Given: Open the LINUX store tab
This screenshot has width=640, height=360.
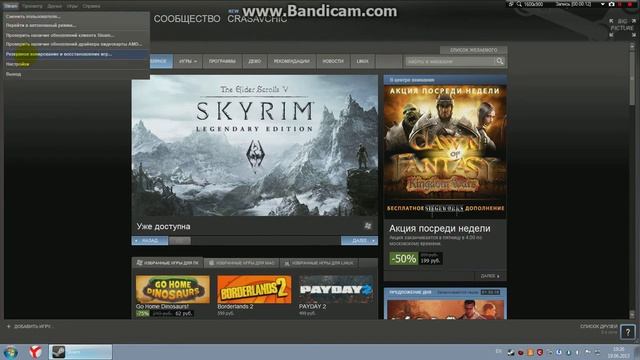Looking at the screenshot, I should 362,61.
